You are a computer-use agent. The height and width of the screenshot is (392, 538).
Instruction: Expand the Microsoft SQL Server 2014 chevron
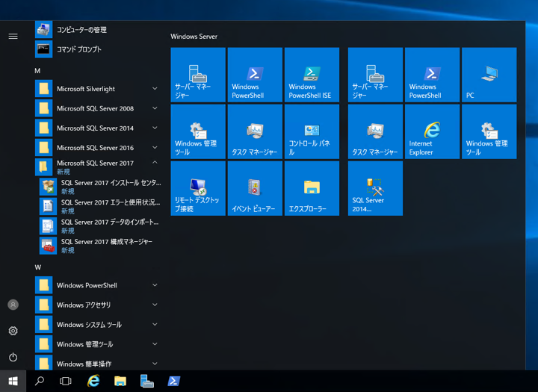[x=155, y=128]
